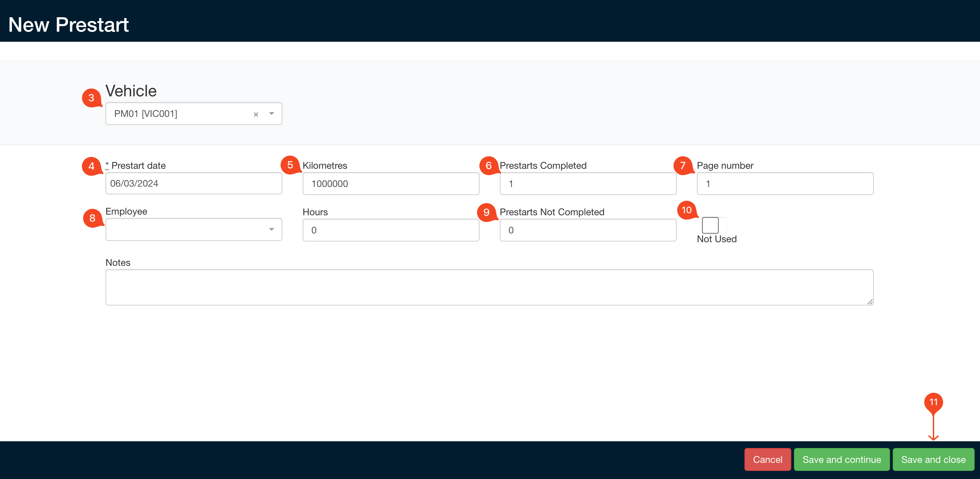Click marker 3 beside the Vehicle heading
980x479 pixels.
91,98
